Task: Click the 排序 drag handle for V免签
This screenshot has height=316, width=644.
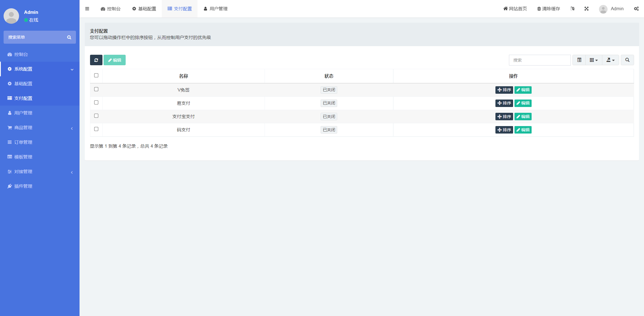Action: tap(504, 90)
